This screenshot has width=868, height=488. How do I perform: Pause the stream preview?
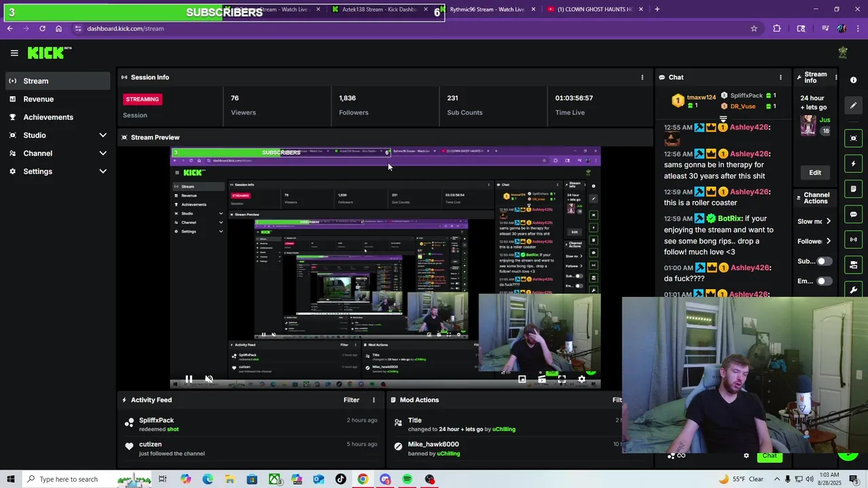pos(189,380)
